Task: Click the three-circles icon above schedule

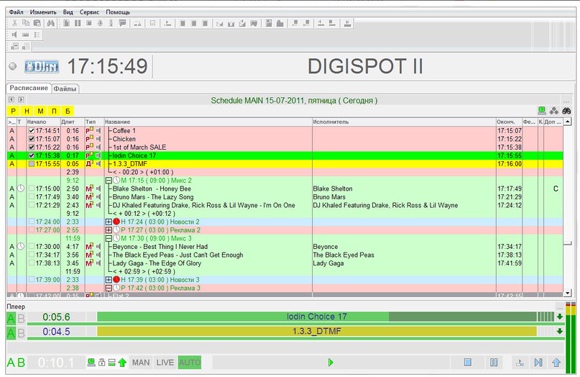Action: pyautogui.click(x=554, y=110)
